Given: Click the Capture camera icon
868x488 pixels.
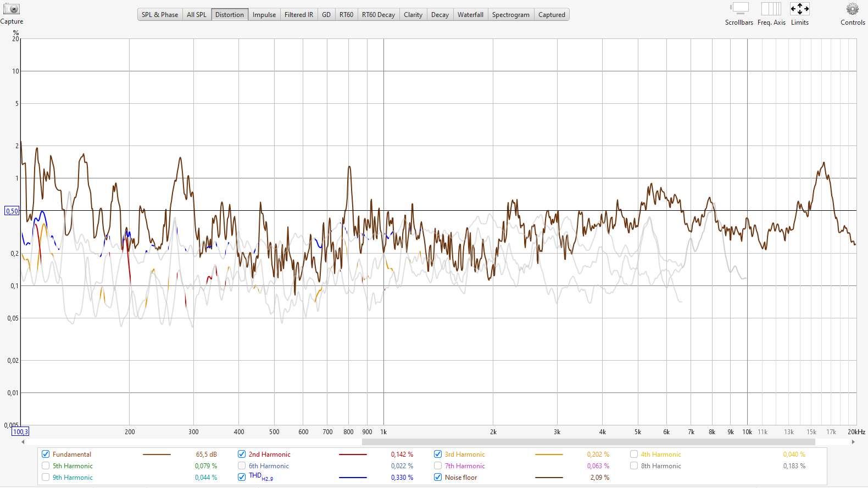Looking at the screenshot, I should [x=12, y=9].
